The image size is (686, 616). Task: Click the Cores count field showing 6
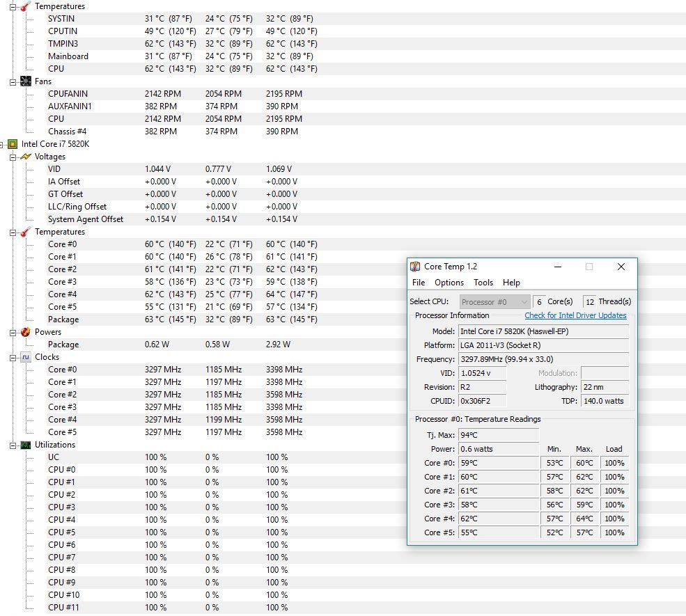tap(539, 301)
